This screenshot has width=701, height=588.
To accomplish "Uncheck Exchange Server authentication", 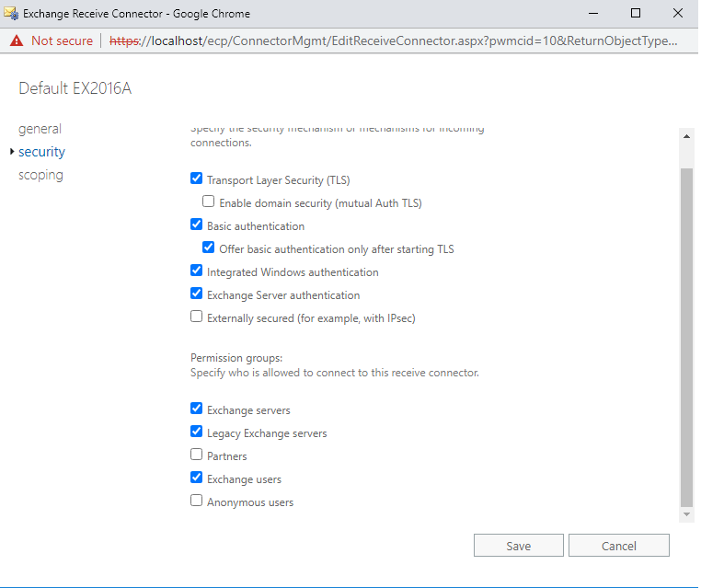I will point(196,294).
